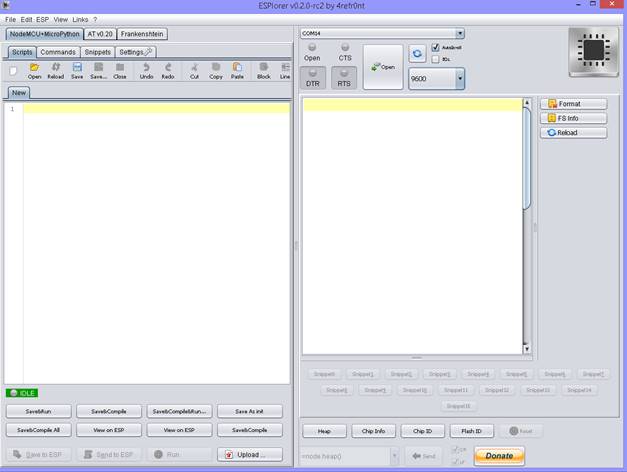Open the 9600 baud rate dropdown
This screenshot has width=627, height=472.
(460, 80)
